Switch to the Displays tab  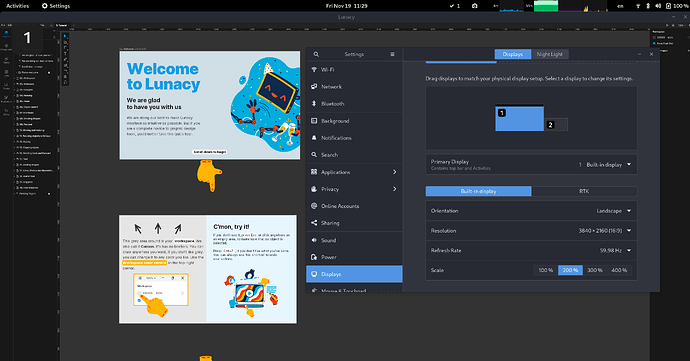pos(513,54)
